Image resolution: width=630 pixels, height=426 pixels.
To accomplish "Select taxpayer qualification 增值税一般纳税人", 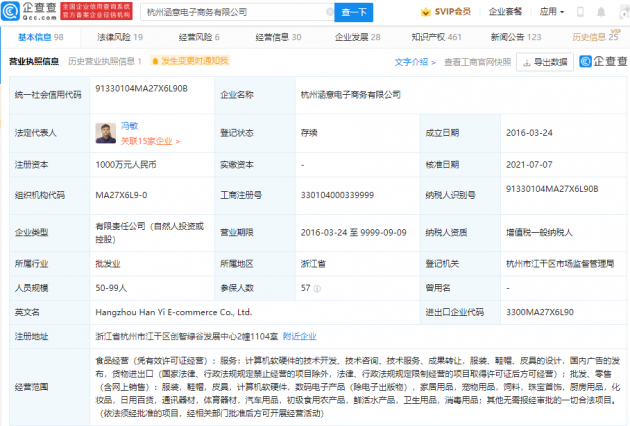I will (539, 233).
